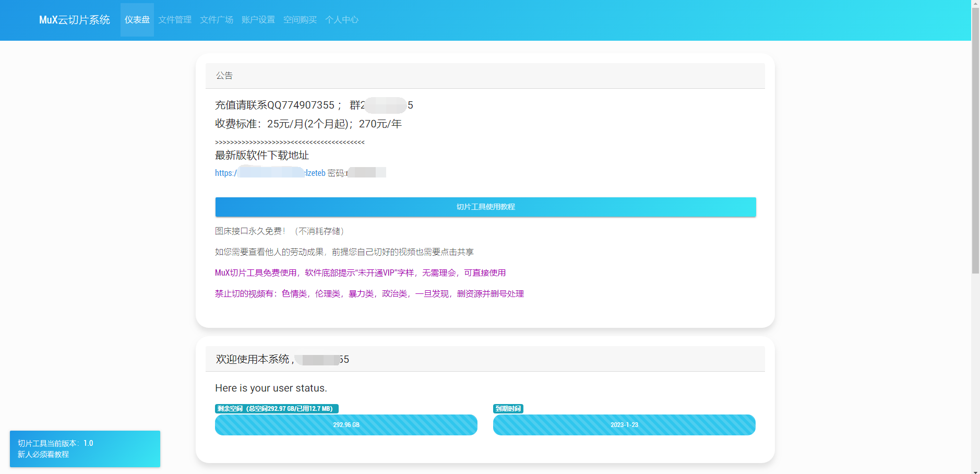Click the scrollbar up arrow
This screenshot has height=474, width=980.
(x=975, y=3)
